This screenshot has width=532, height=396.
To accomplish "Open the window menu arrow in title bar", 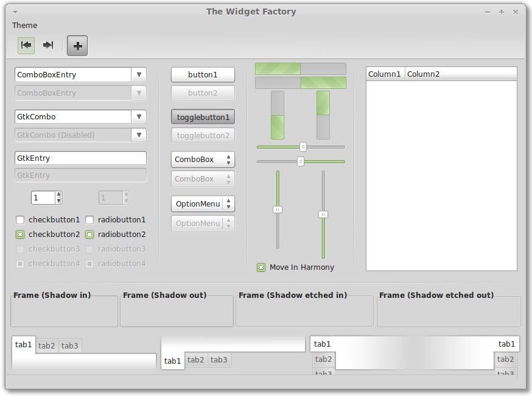I will [15, 12].
